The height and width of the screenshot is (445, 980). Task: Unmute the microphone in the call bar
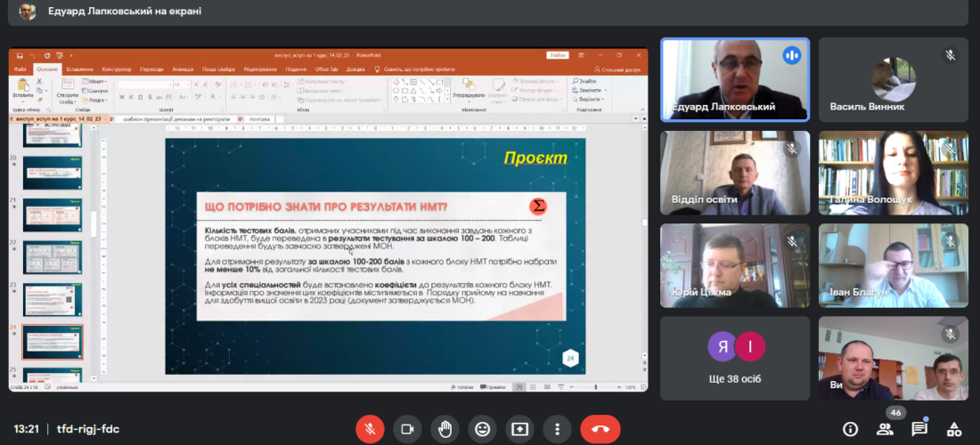tap(369, 429)
